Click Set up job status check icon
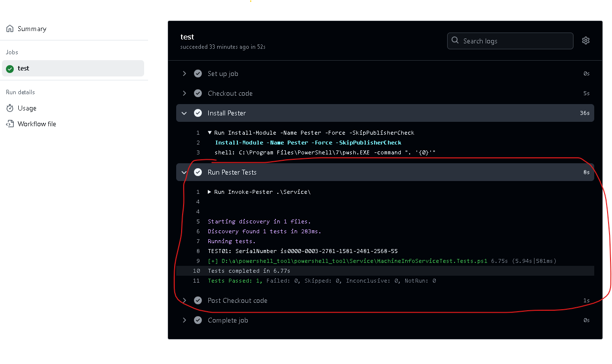This screenshot has width=612, height=364. 198,73
